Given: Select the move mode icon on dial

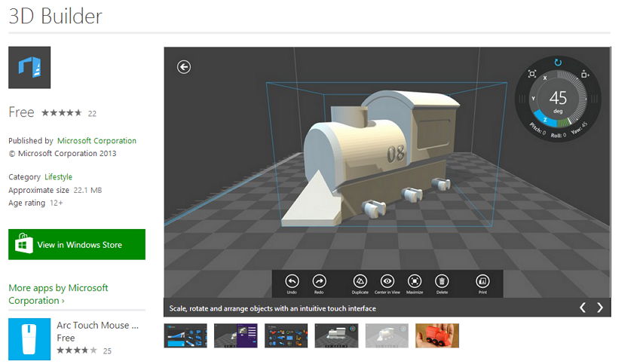Looking at the screenshot, I should pyautogui.click(x=584, y=74).
